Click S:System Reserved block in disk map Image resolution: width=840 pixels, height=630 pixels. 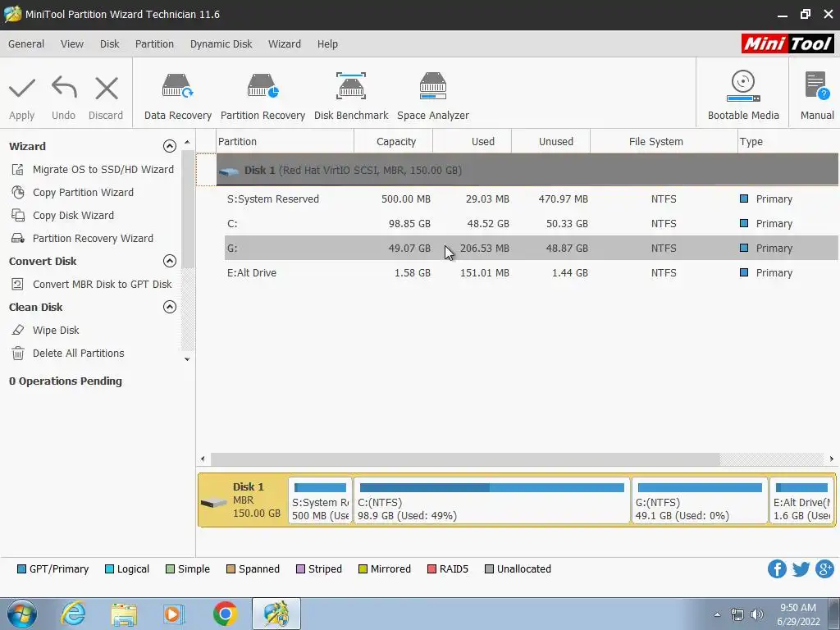pyautogui.click(x=321, y=500)
